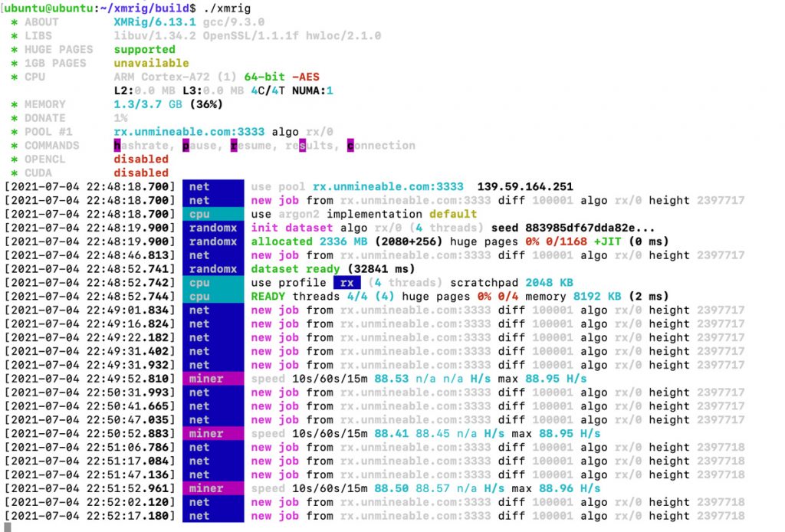Click the 88.45 sixty-second hashrate value
Screen dimensions: 785x532
[432, 433]
